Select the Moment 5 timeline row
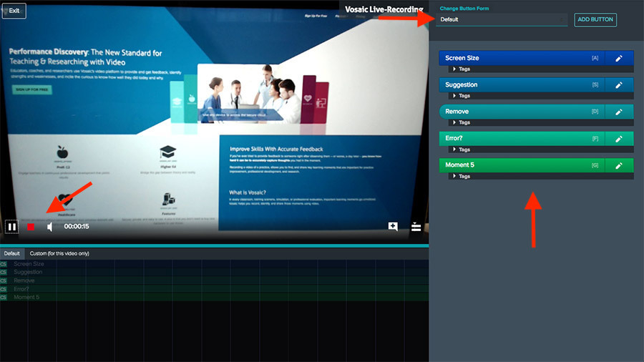644x362 pixels. pos(215,297)
